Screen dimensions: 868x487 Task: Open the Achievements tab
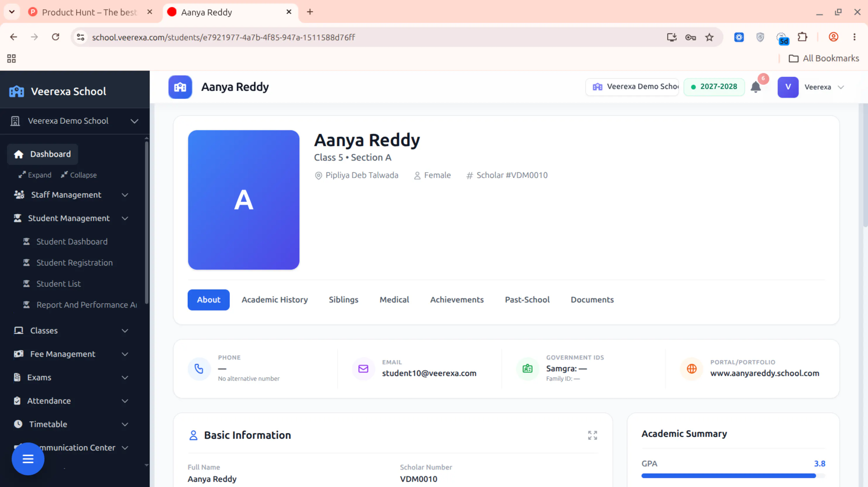tap(457, 299)
